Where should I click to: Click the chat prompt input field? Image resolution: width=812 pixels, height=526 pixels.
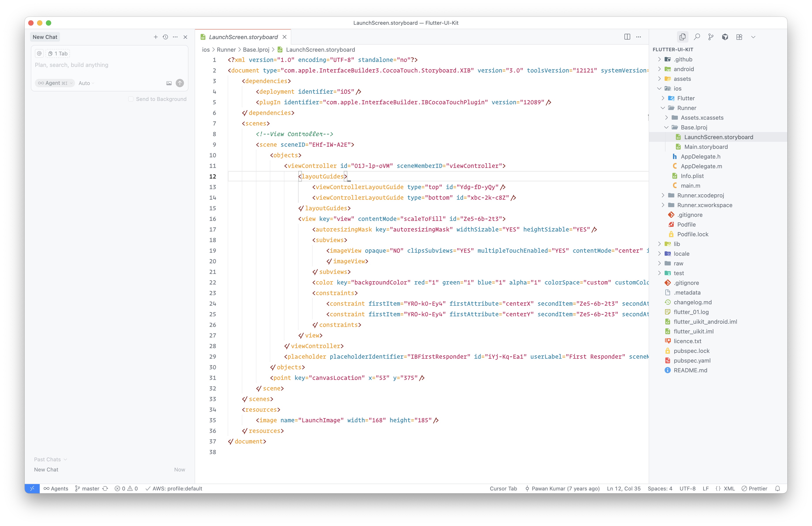[109, 65]
